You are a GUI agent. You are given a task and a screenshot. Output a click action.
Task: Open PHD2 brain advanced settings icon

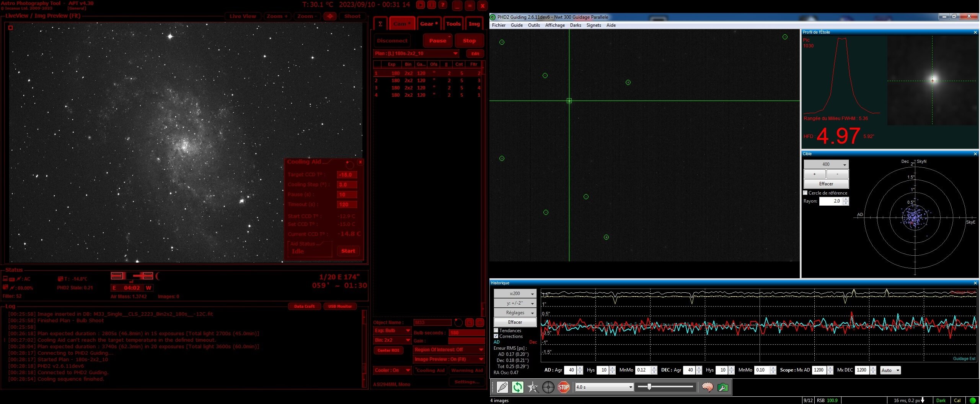click(x=708, y=387)
